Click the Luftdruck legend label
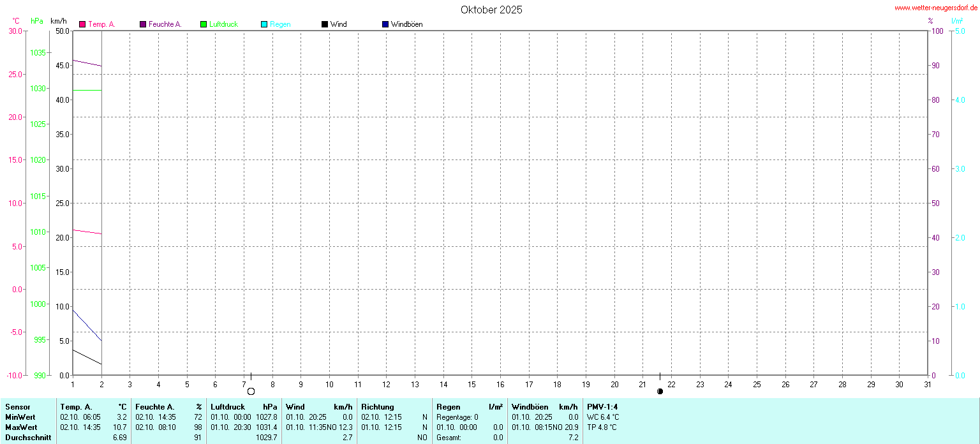980x444 pixels. coord(223,24)
